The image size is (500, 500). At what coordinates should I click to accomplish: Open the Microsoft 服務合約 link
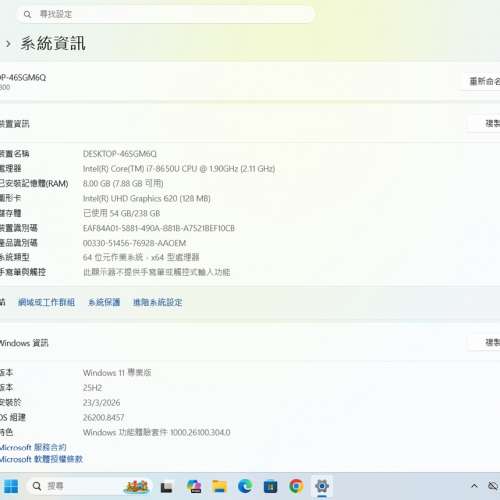pyautogui.click(x=33, y=447)
